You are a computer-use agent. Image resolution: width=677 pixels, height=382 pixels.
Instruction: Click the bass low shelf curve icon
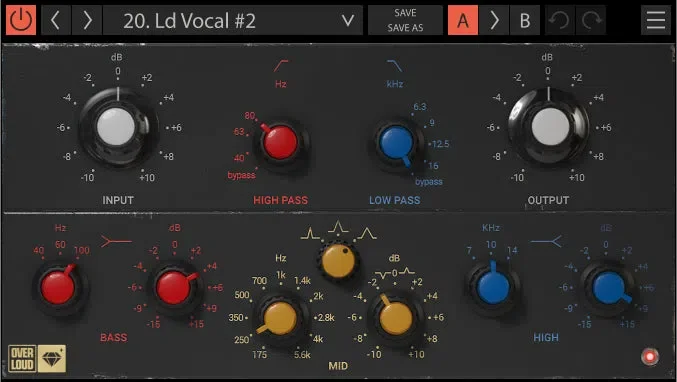click(x=116, y=241)
